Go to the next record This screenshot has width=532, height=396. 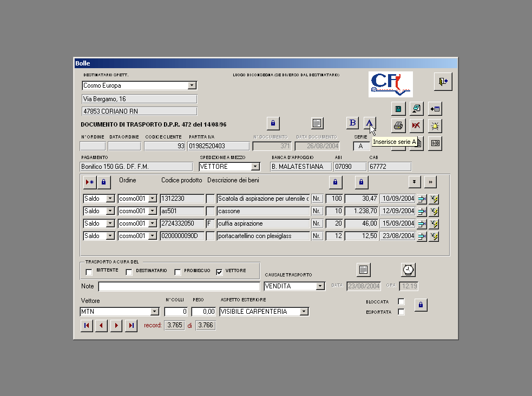tap(116, 326)
